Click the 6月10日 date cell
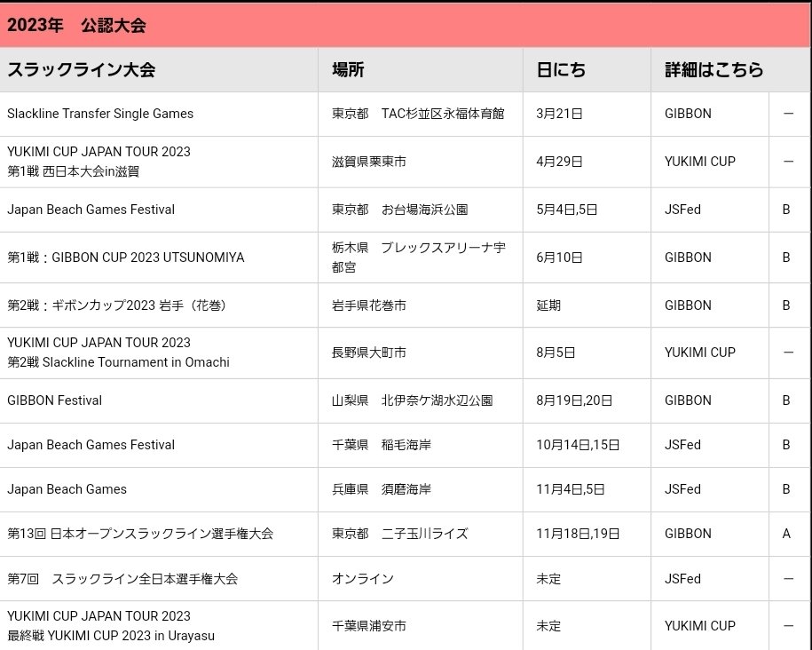Image resolution: width=812 pixels, height=650 pixels. coord(559,258)
